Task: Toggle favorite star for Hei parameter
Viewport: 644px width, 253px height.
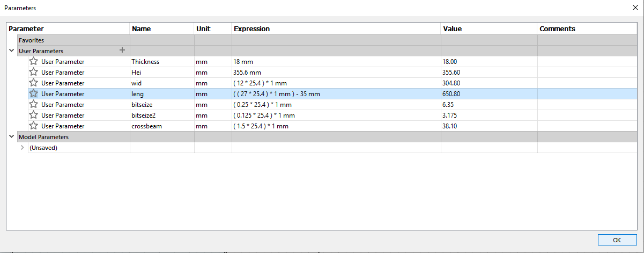Action: [33, 72]
